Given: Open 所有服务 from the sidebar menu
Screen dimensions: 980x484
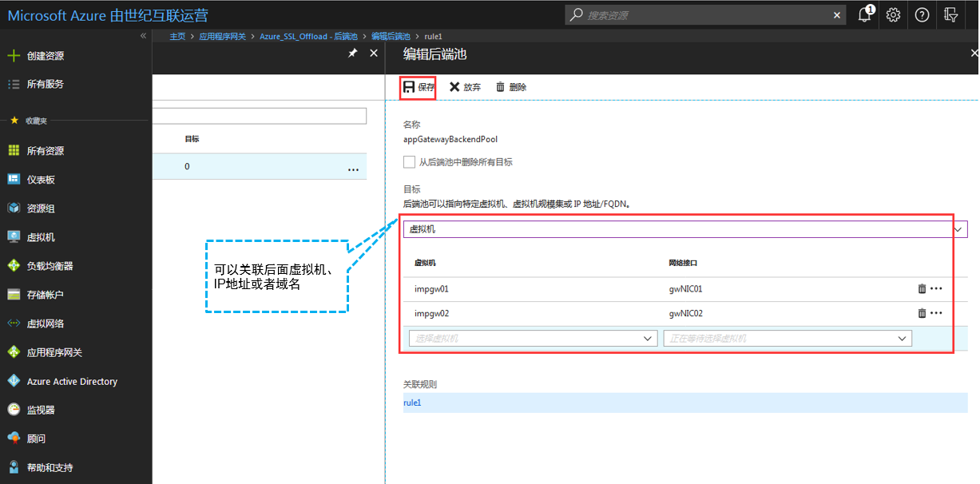Looking at the screenshot, I should (44, 82).
